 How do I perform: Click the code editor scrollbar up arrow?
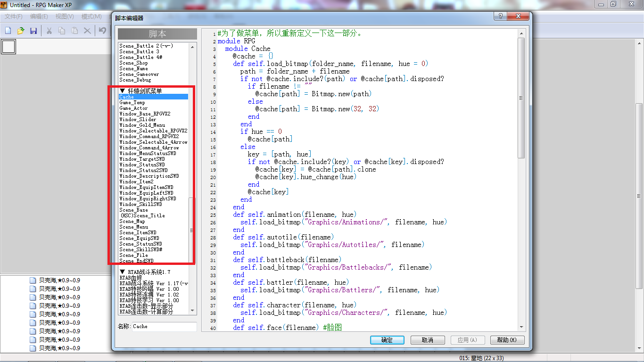[521, 34]
